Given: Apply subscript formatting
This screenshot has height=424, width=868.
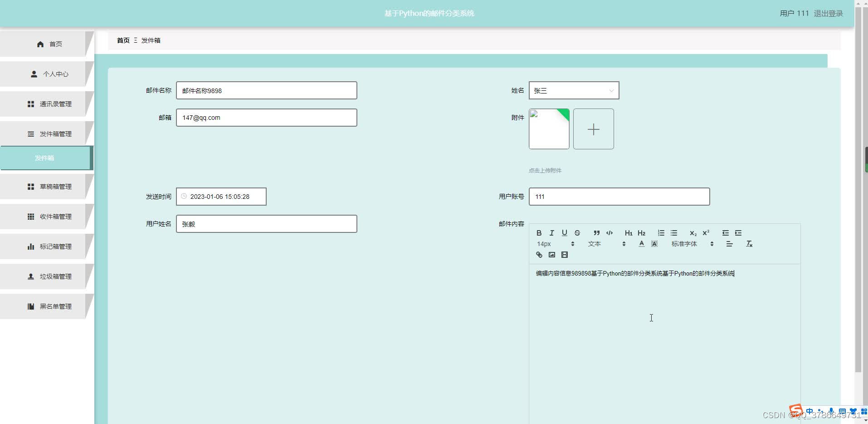Looking at the screenshot, I should [693, 233].
